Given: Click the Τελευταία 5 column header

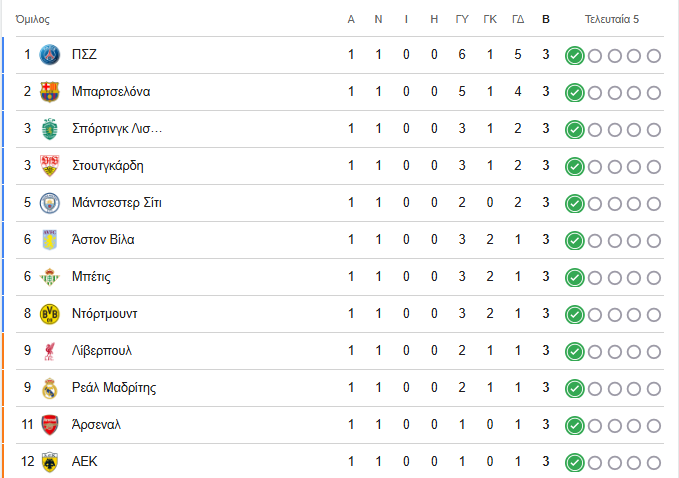Looking at the screenshot, I should pyautogui.click(x=611, y=19).
